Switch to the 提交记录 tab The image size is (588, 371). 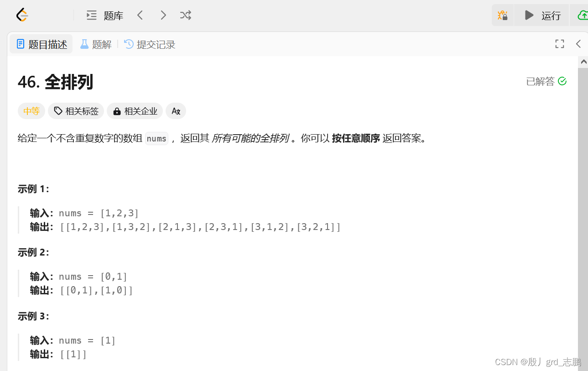150,44
